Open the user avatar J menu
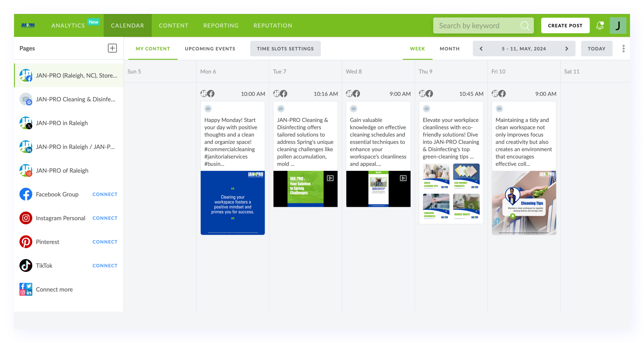 click(618, 26)
